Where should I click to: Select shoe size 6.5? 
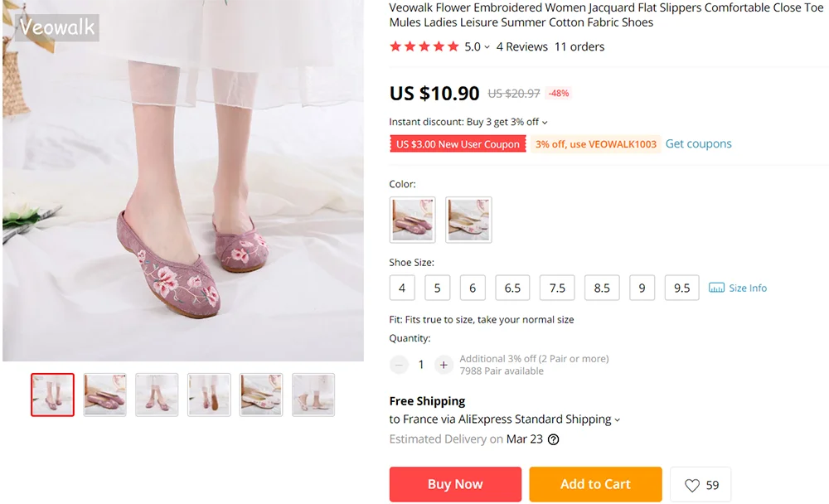point(512,288)
